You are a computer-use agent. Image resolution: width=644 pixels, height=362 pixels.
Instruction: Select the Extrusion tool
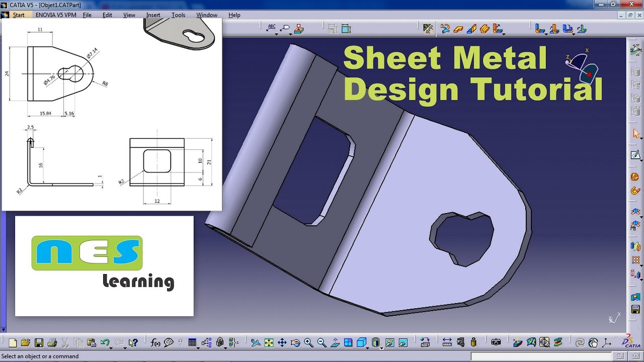pyautogui.click(x=485, y=29)
